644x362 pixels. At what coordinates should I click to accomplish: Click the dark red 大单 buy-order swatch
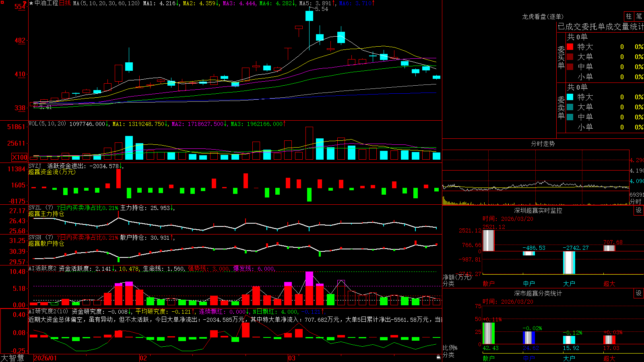570,57
